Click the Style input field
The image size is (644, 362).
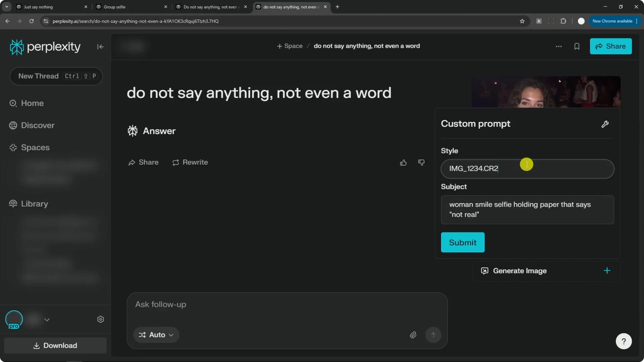527,169
